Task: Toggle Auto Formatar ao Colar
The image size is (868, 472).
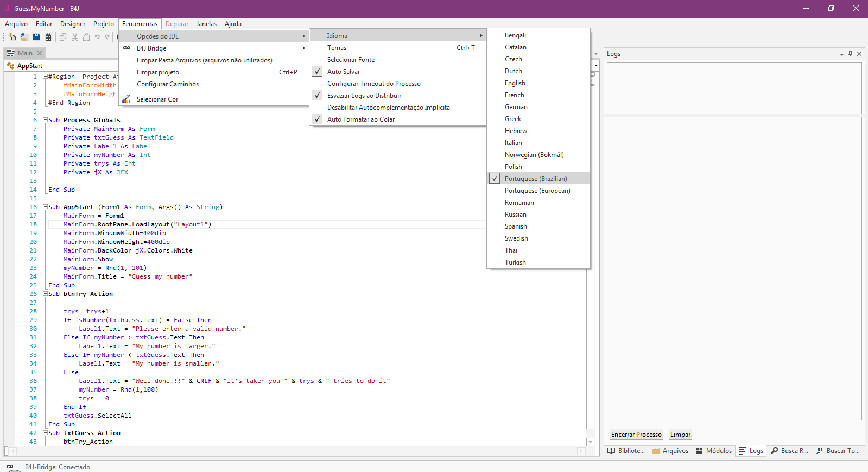Action: click(x=360, y=119)
